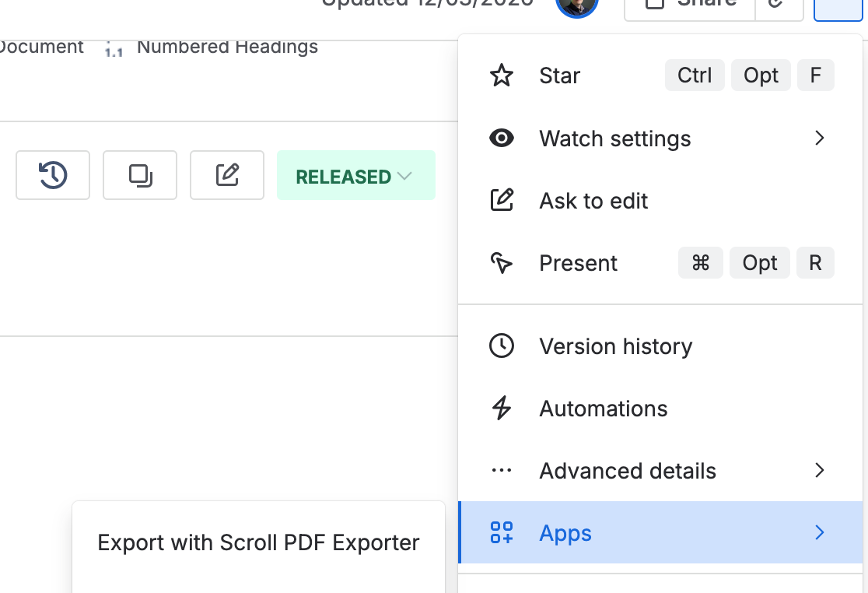The width and height of the screenshot is (868, 593).
Task: Click the Star menu item
Action: 660,75
